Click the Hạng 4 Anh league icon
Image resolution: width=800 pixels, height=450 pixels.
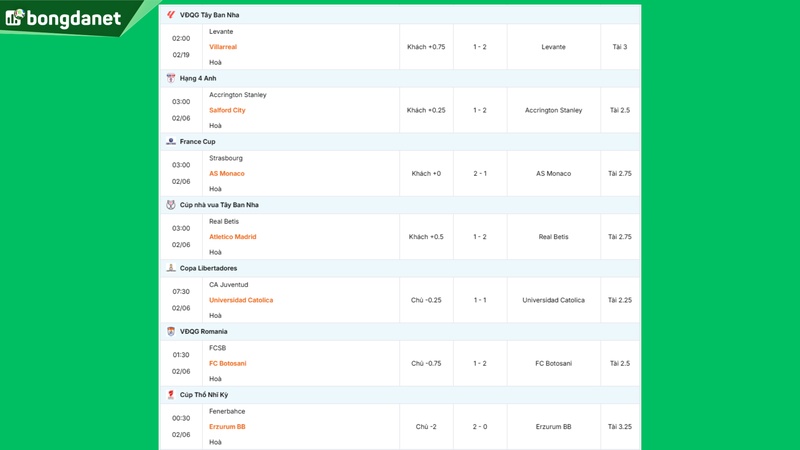(171, 78)
